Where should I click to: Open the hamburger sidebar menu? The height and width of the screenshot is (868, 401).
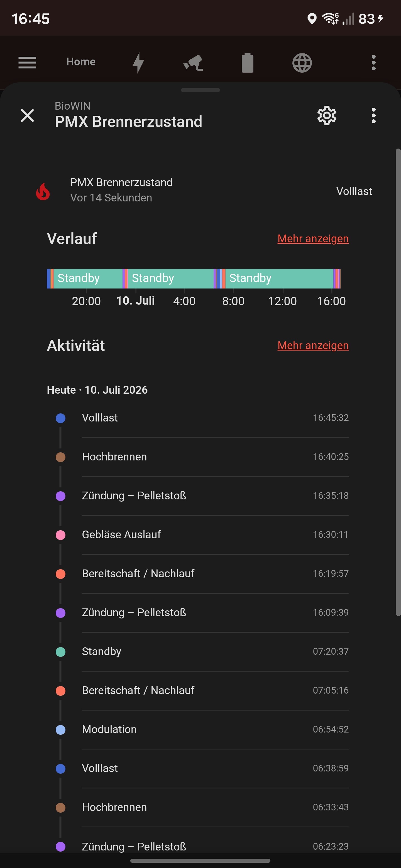tap(27, 62)
